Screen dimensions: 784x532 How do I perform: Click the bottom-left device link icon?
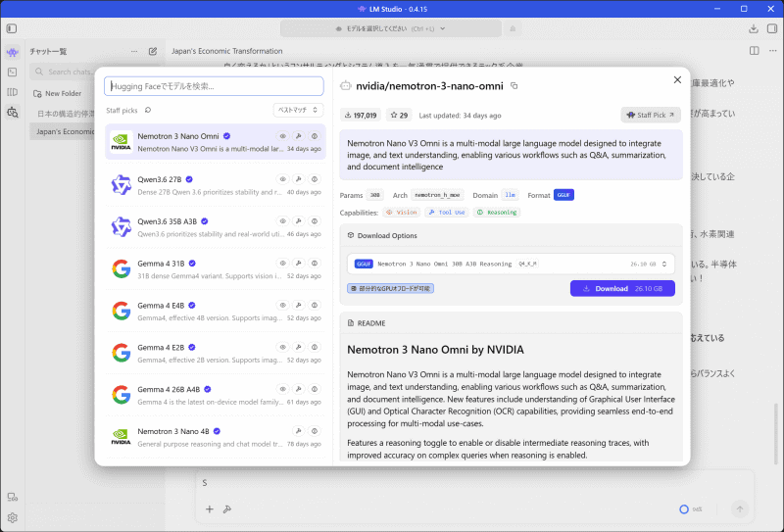[13, 497]
